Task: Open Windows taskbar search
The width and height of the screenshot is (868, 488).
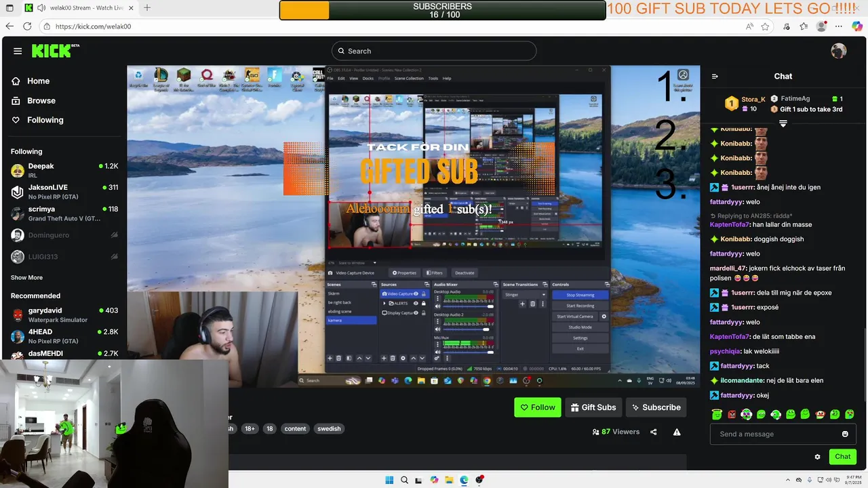Action: (405, 480)
